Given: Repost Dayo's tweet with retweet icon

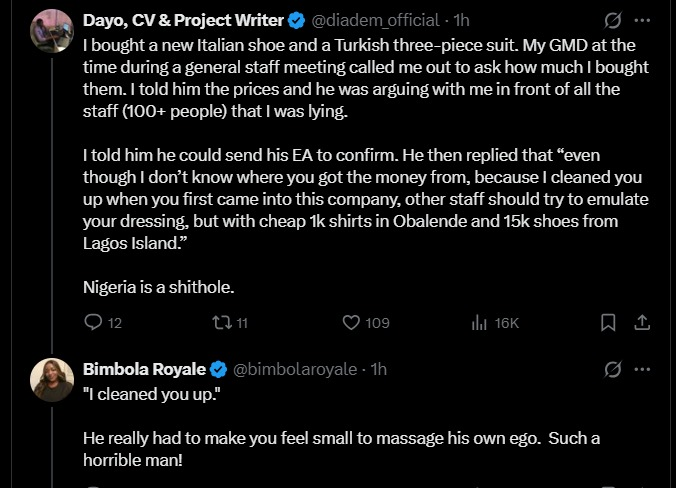Looking at the screenshot, I should (220, 323).
